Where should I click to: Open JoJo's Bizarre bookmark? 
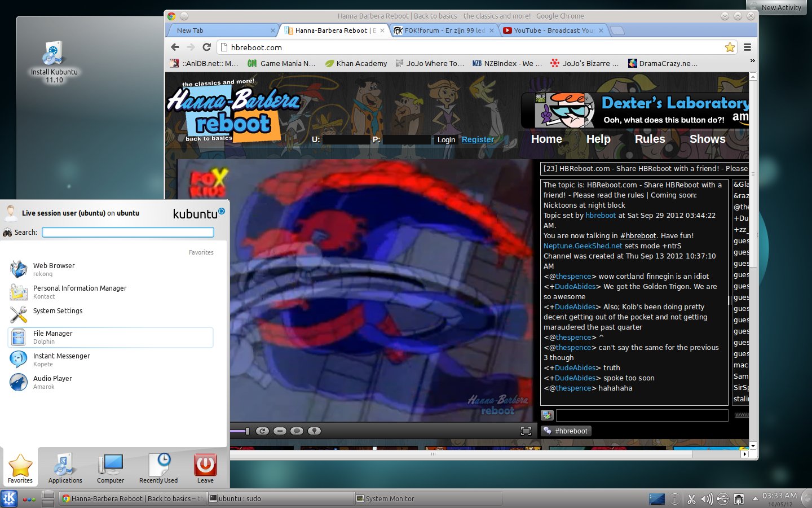coord(585,63)
